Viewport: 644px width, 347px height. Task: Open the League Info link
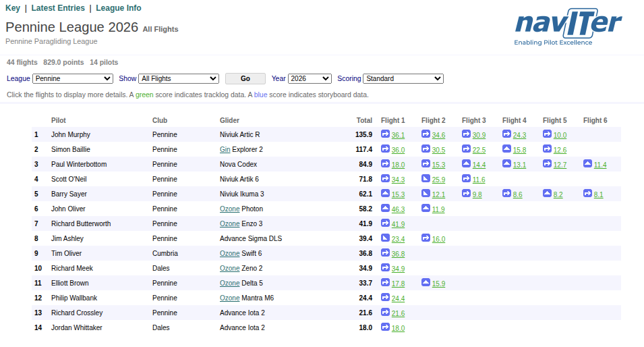(118, 8)
